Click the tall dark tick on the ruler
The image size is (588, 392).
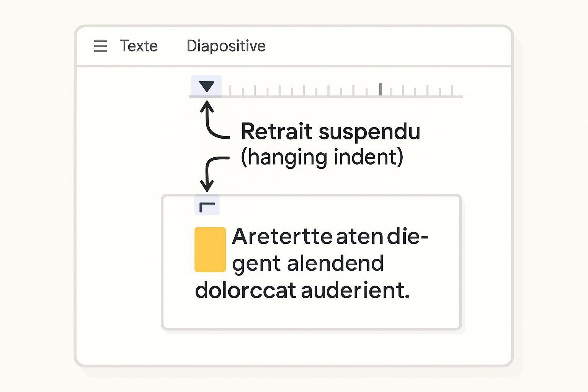point(381,89)
